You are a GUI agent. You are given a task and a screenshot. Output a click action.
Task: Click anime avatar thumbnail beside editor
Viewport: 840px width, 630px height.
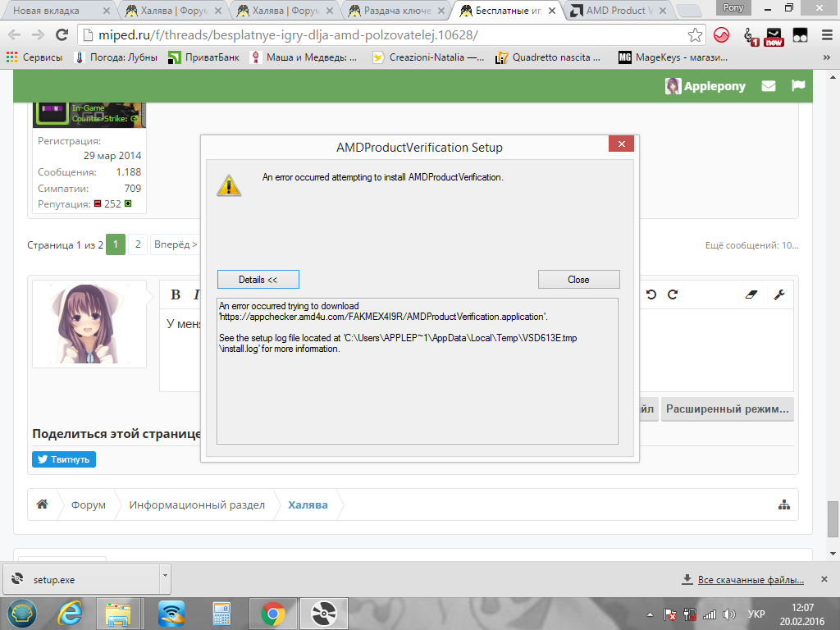tap(89, 324)
